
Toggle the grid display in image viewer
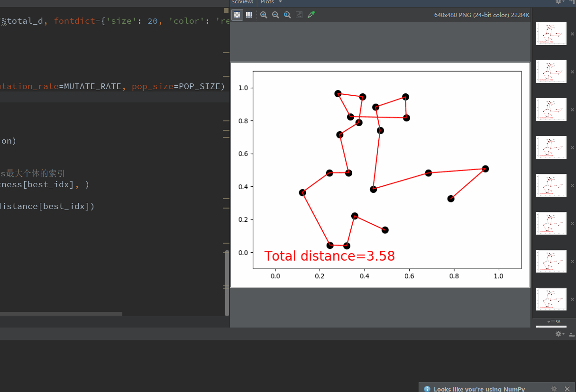coord(249,15)
